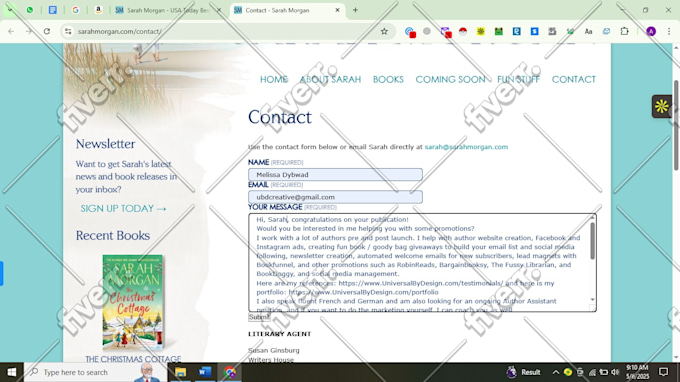Switch to the pinned Google tab
Viewport: 680px width, 382px height.
coord(75,10)
